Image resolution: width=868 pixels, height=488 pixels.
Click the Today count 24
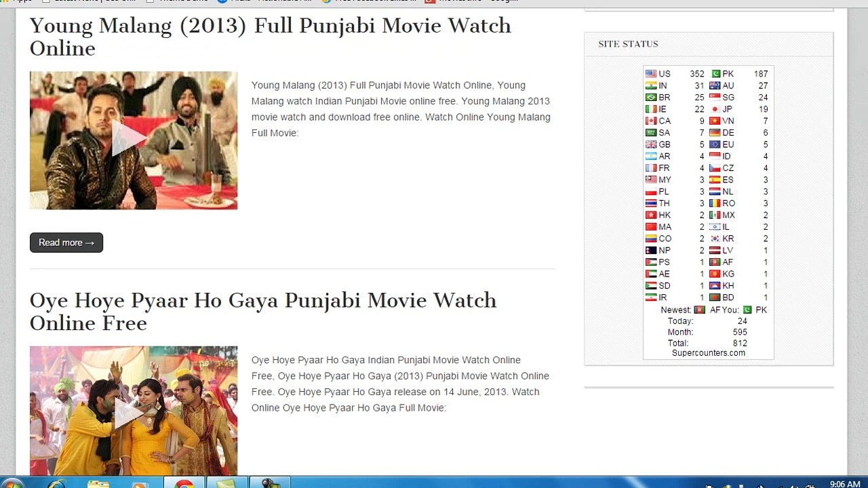point(742,321)
